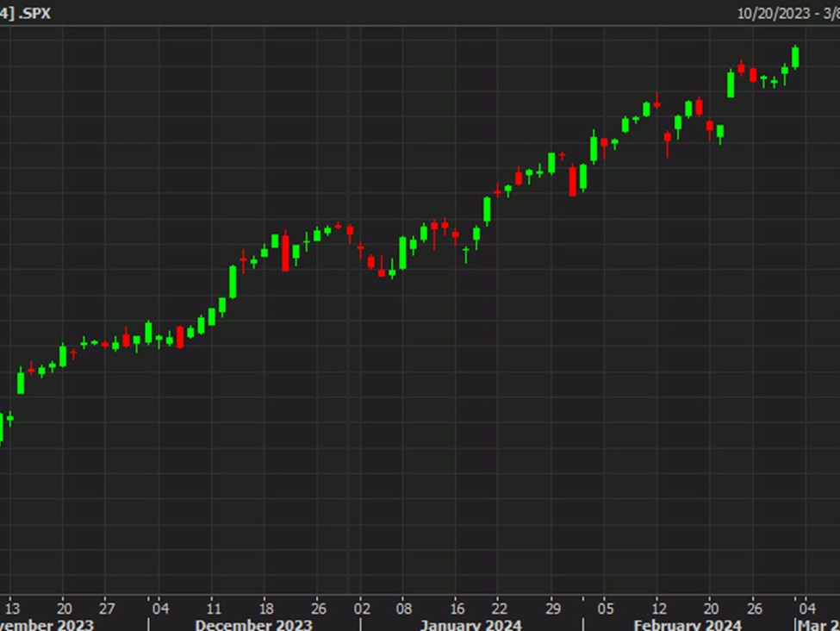Select the 11 date tick in December

coord(215,605)
